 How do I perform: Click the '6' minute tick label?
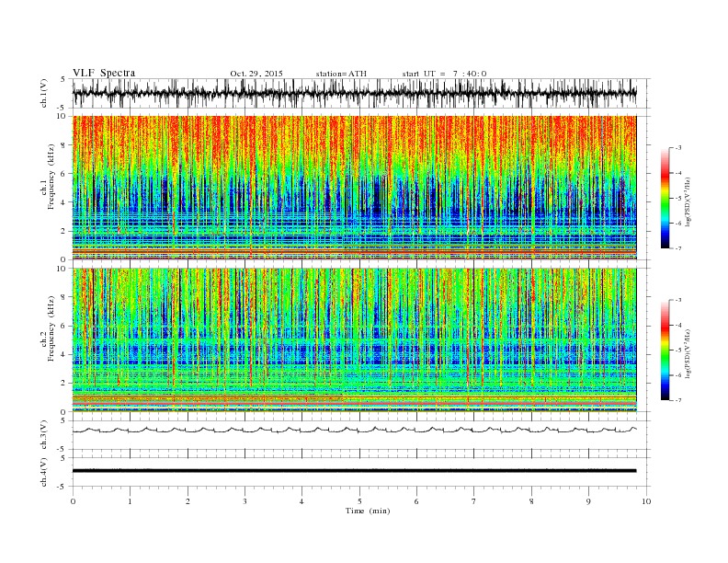tap(416, 501)
